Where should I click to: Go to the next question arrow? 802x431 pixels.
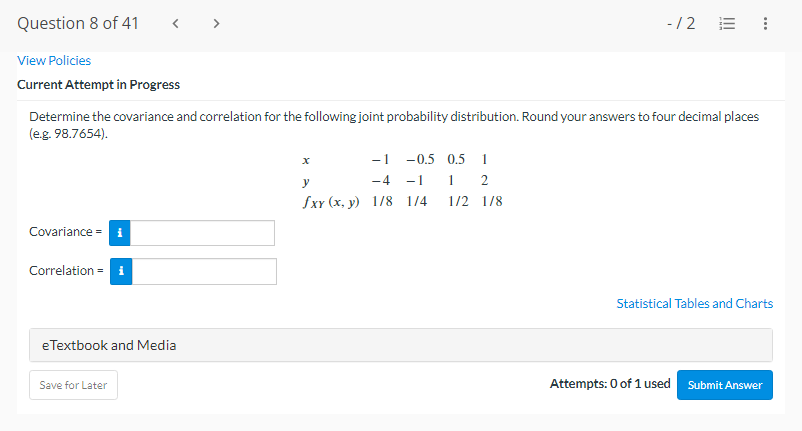click(216, 24)
